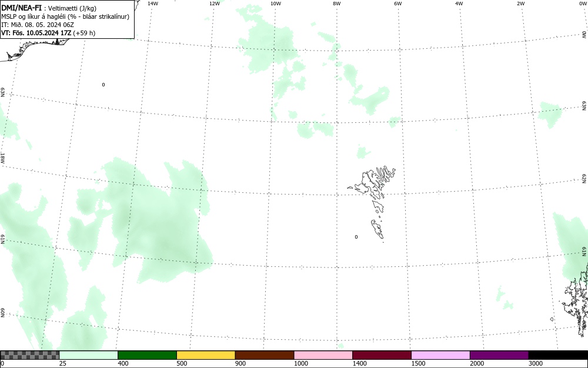Click the dark maroon 1400–1500 legend swatch
This screenshot has width=588, height=368.
click(x=382, y=355)
